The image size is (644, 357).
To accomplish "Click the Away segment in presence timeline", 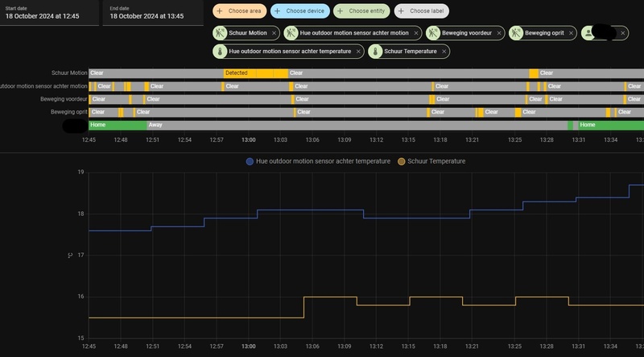I will click(357, 125).
